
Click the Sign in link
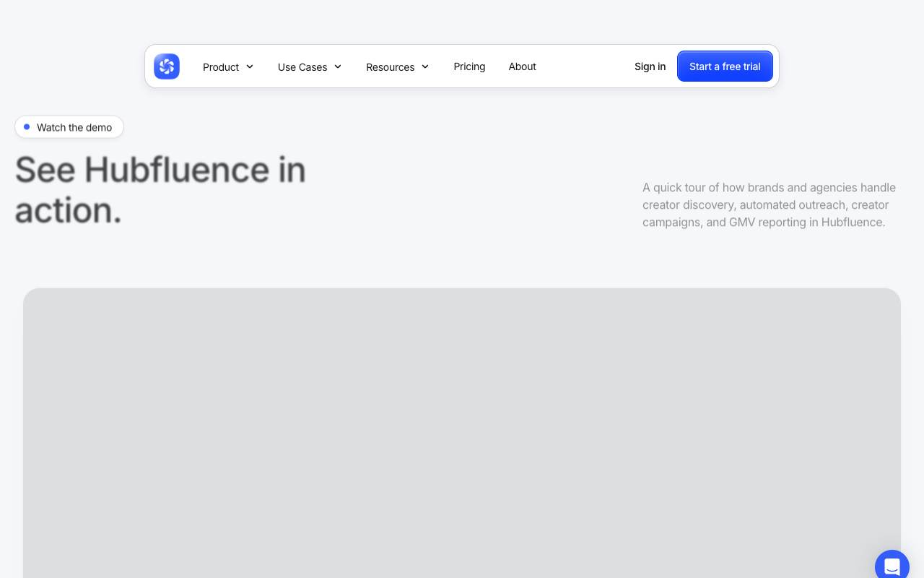(x=650, y=66)
